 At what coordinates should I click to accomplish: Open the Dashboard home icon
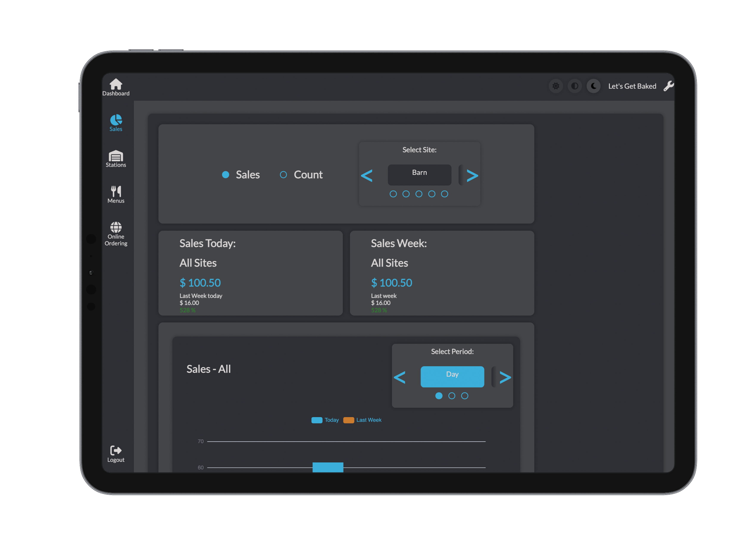point(116,84)
